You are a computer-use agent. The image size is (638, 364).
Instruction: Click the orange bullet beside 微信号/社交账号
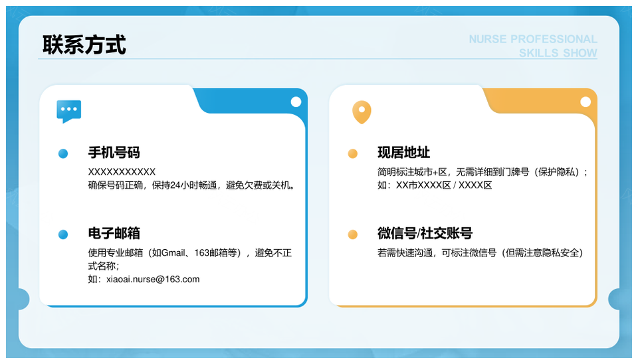pos(353,234)
